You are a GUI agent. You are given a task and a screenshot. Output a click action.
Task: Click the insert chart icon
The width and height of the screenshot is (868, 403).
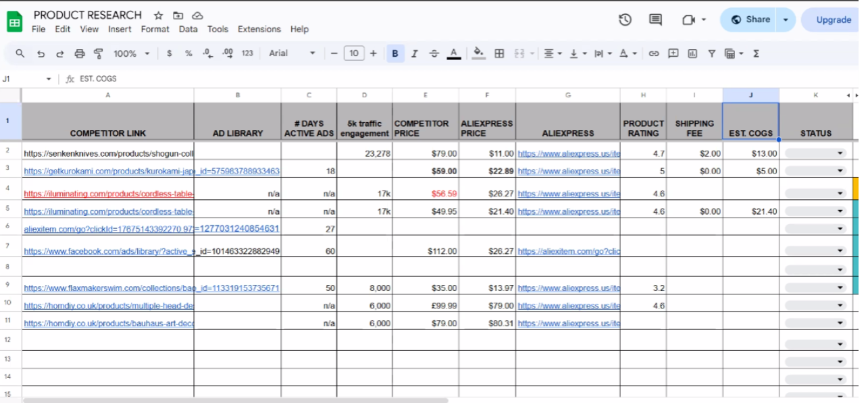tap(692, 53)
